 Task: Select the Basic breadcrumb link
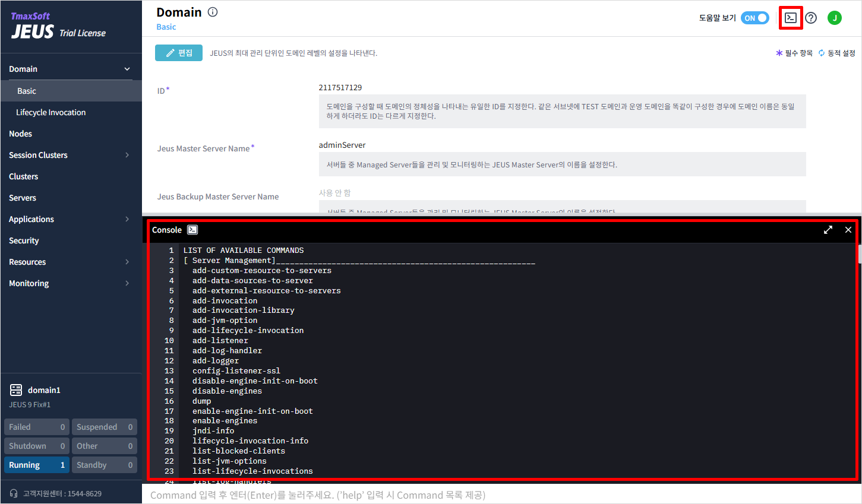(166, 27)
